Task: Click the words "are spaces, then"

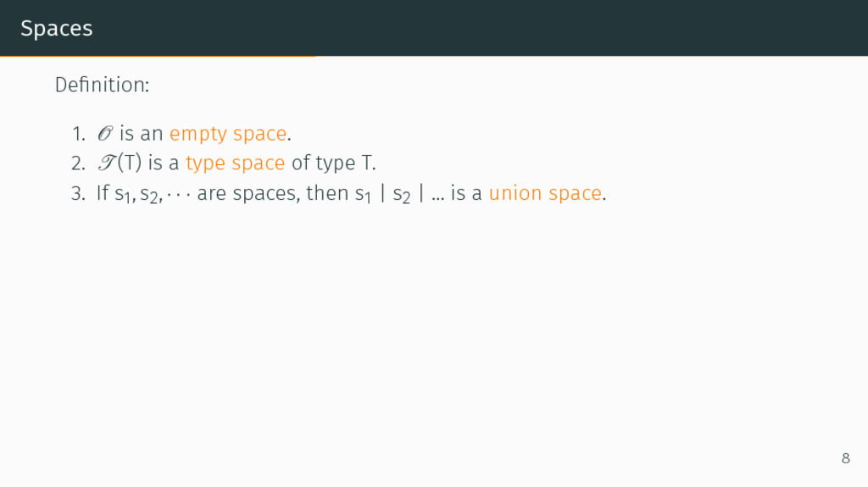Action: [272, 193]
